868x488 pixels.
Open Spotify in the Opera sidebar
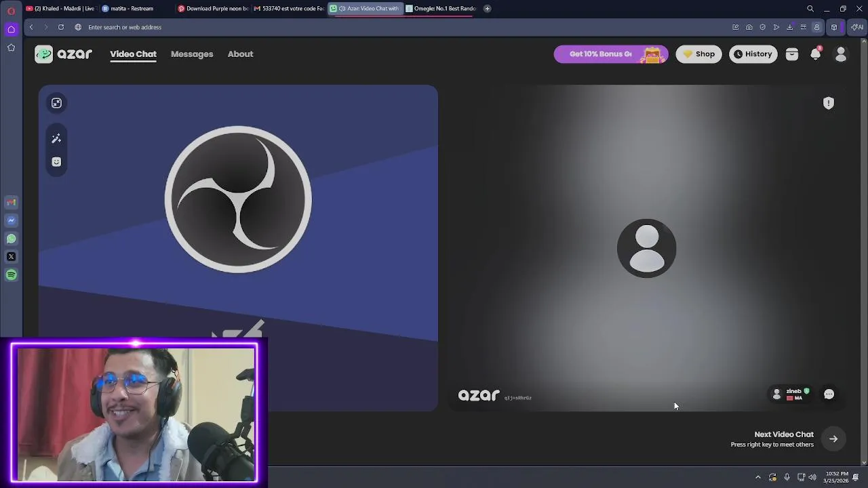pos(11,275)
